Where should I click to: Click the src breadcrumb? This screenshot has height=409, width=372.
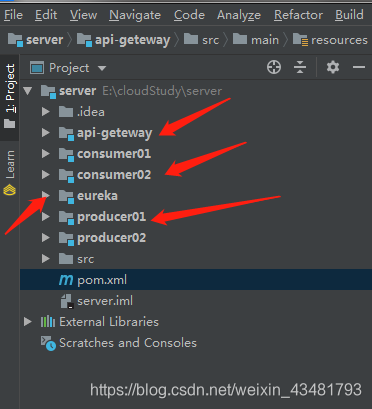(x=201, y=40)
